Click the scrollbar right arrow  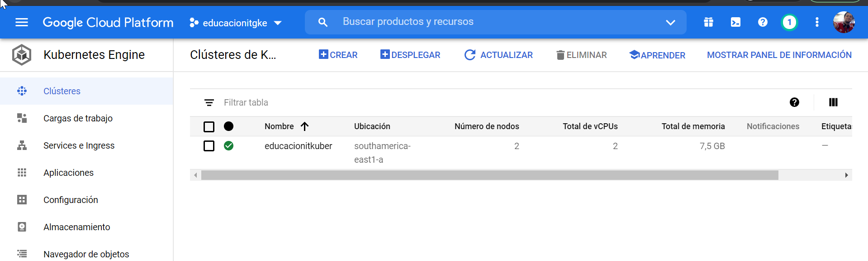[846, 175]
